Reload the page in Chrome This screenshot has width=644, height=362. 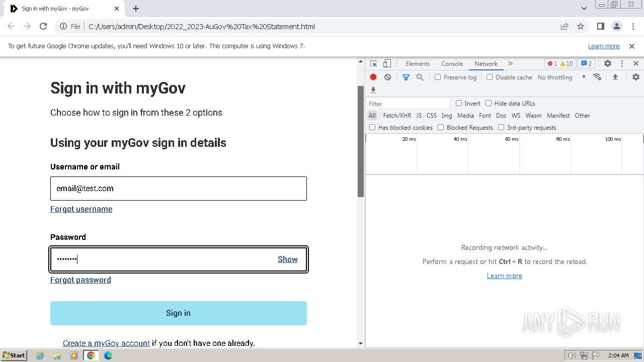pyautogui.click(x=43, y=27)
